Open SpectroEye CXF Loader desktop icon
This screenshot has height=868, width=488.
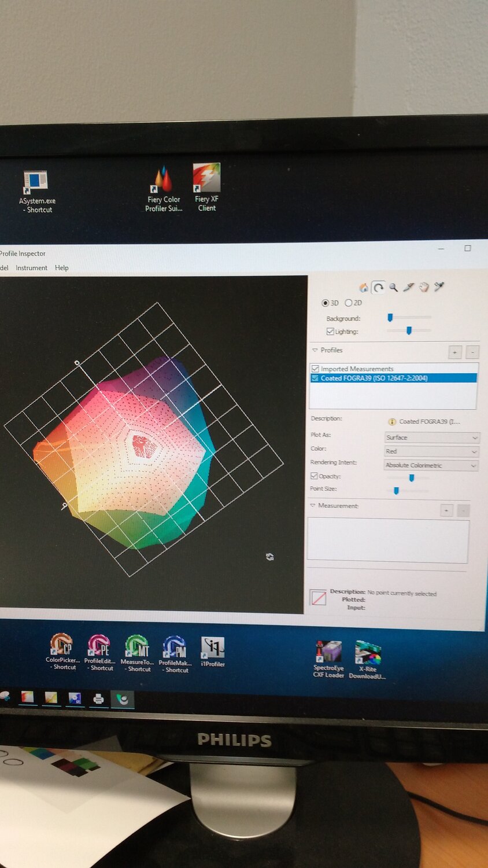pos(328,660)
